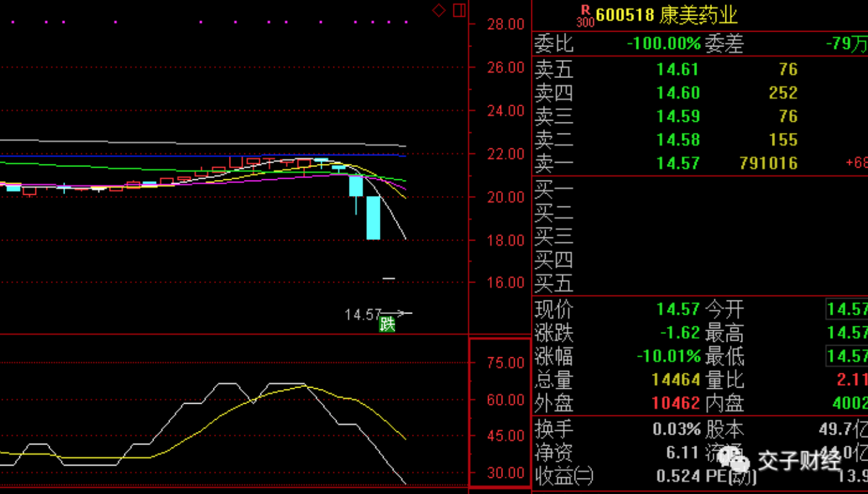868x494 pixels.
Task: Click the 股本 label
Action: click(724, 430)
